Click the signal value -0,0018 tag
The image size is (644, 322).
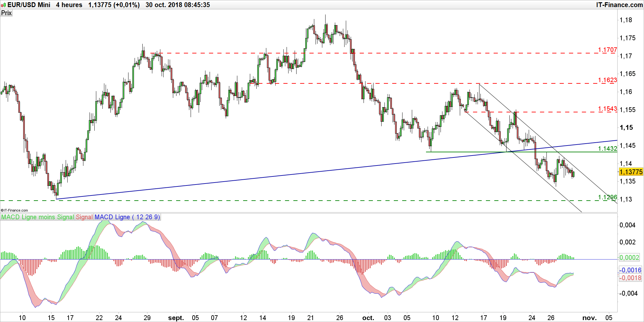(x=630, y=278)
